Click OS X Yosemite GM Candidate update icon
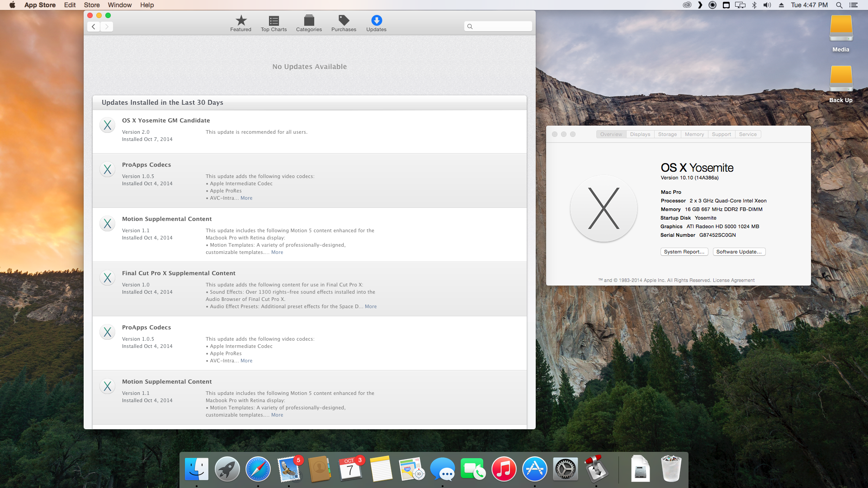Screen dimensions: 868x488 [107, 125]
